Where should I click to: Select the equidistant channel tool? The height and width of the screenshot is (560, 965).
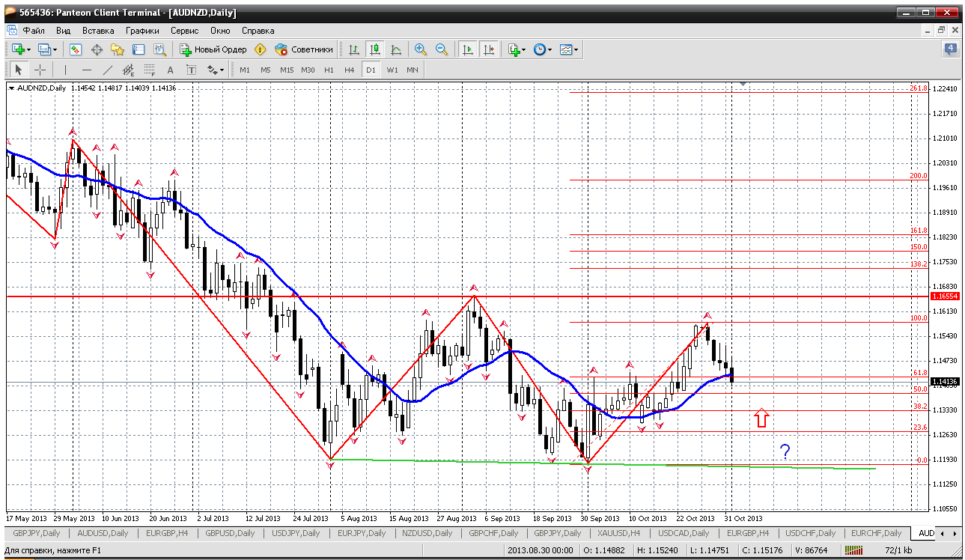pos(129,70)
